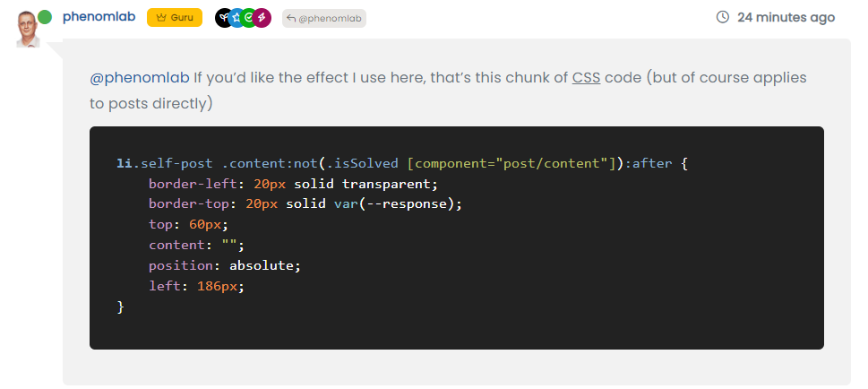
Task: Click the li.self-post selector in the code
Action: click(166, 164)
